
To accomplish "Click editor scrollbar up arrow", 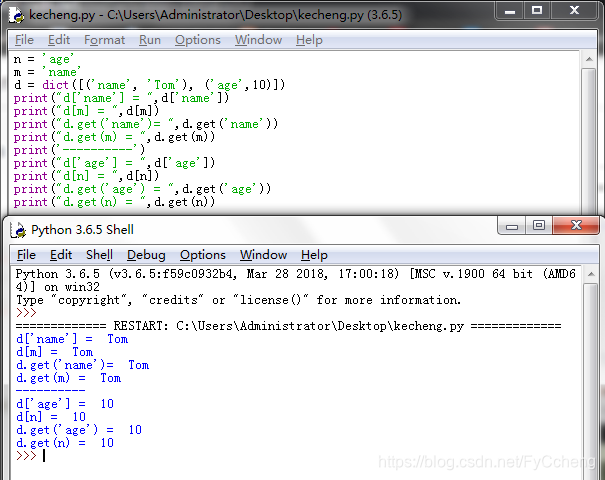I will pos(589,59).
